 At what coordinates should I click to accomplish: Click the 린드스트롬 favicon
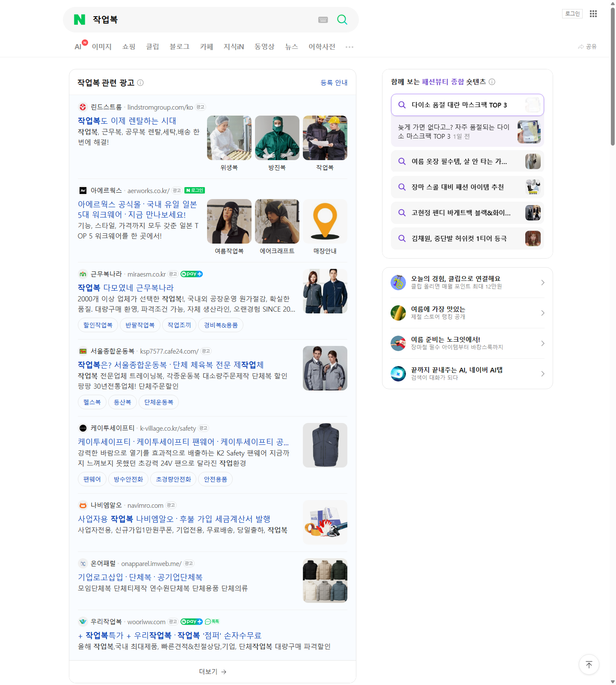pyautogui.click(x=83, y=107)
